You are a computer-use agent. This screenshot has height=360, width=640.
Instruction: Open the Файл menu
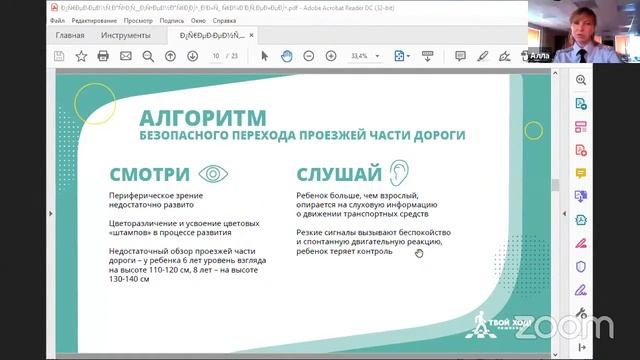click(x=58, y=20)
